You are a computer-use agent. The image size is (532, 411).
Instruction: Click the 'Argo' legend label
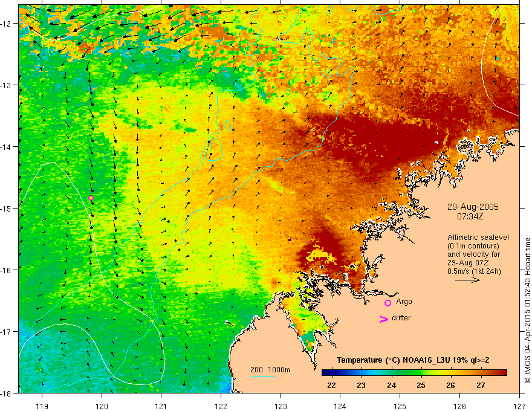pyautogui.click(x=404, y=302)
